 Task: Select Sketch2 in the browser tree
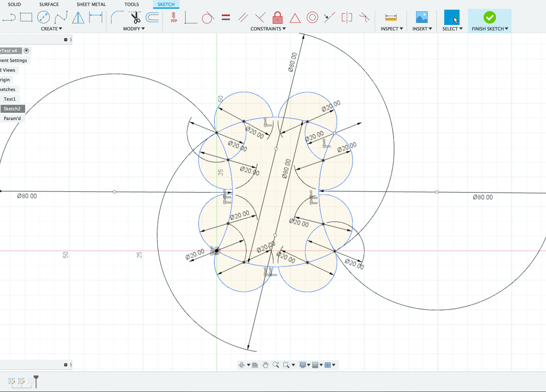(x=12, y=109)
